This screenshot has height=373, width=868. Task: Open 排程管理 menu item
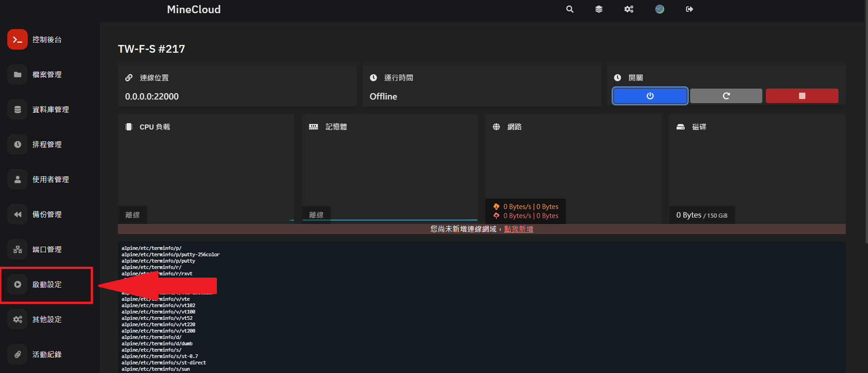pyautogui.click(x=47, y=144)
